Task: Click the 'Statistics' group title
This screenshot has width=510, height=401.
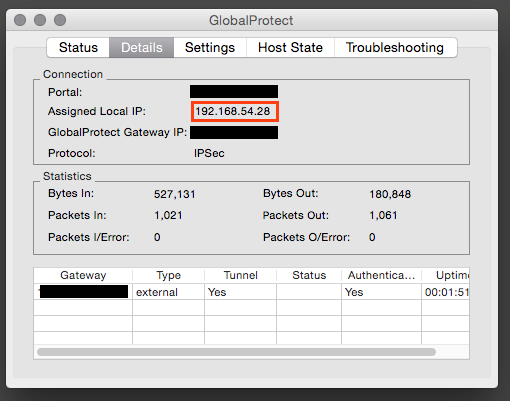Action: click(67, 176)
